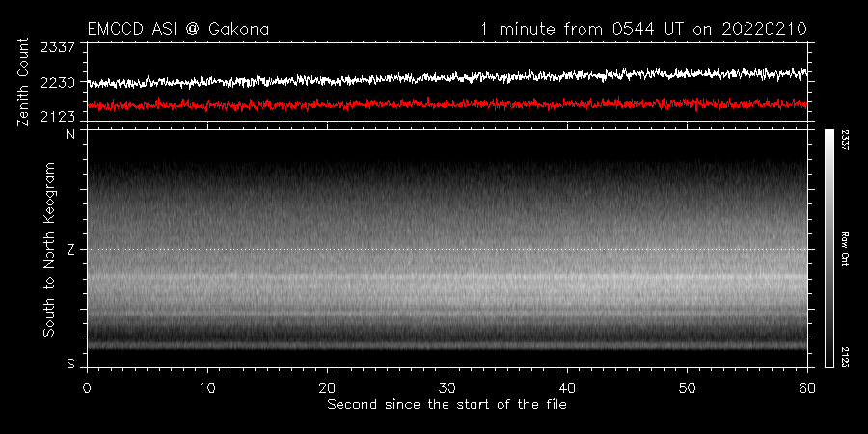Screen dimensions: 868x434
Task: Click the title text "EMCCD ASI @ Gakona"
Action: click(178, 29)
